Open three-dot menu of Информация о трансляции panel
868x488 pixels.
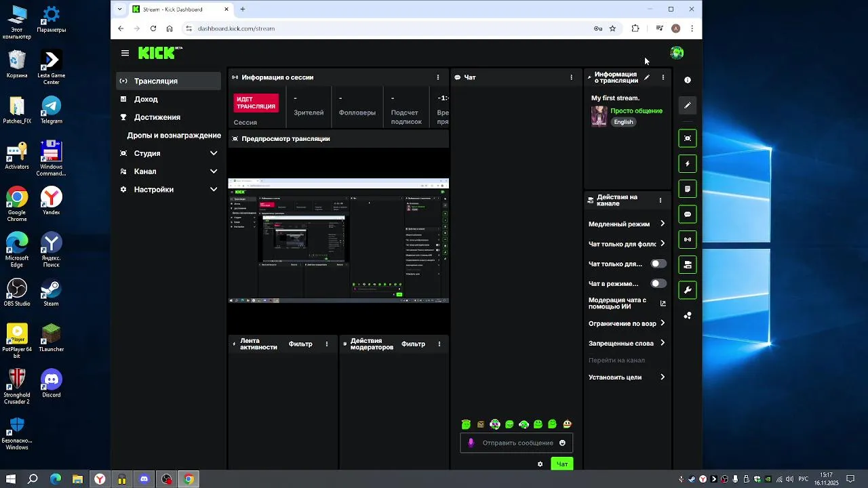click(x=663, y=77)
